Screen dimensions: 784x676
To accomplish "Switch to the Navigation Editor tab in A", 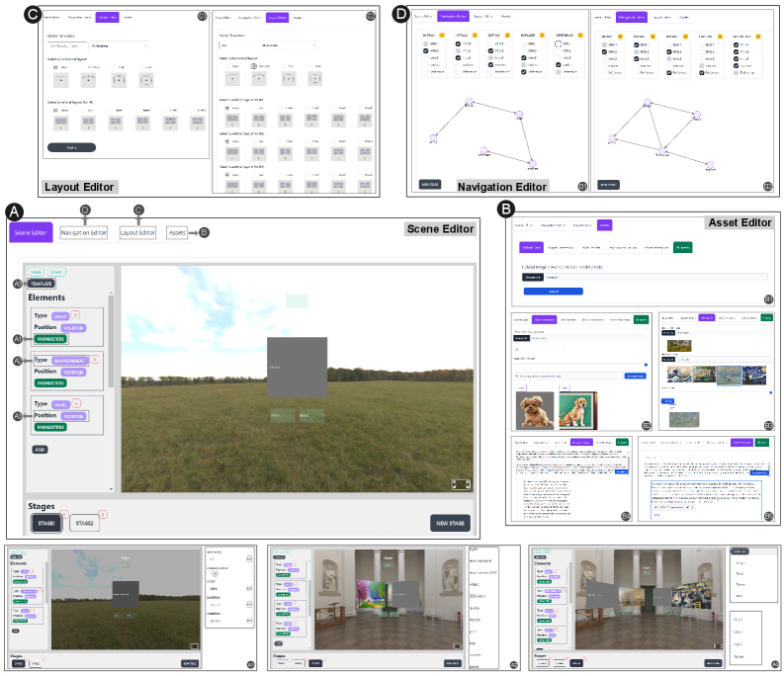I will 83,232.
